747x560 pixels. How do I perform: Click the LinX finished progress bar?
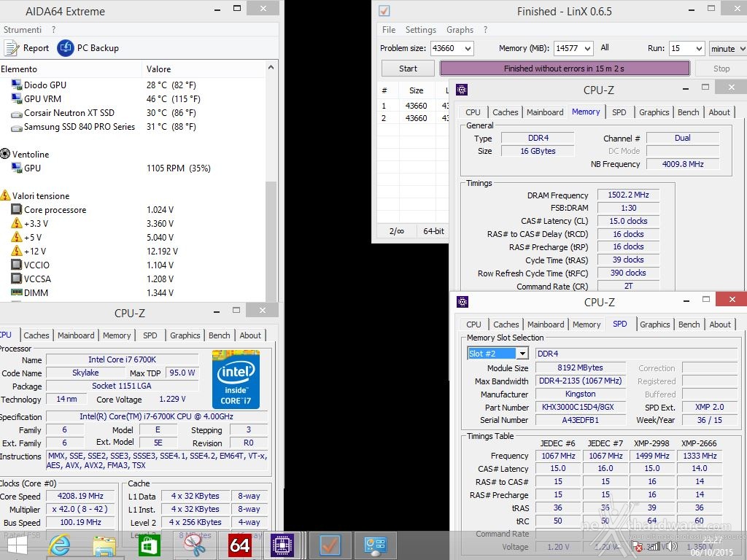click(565, 69)
